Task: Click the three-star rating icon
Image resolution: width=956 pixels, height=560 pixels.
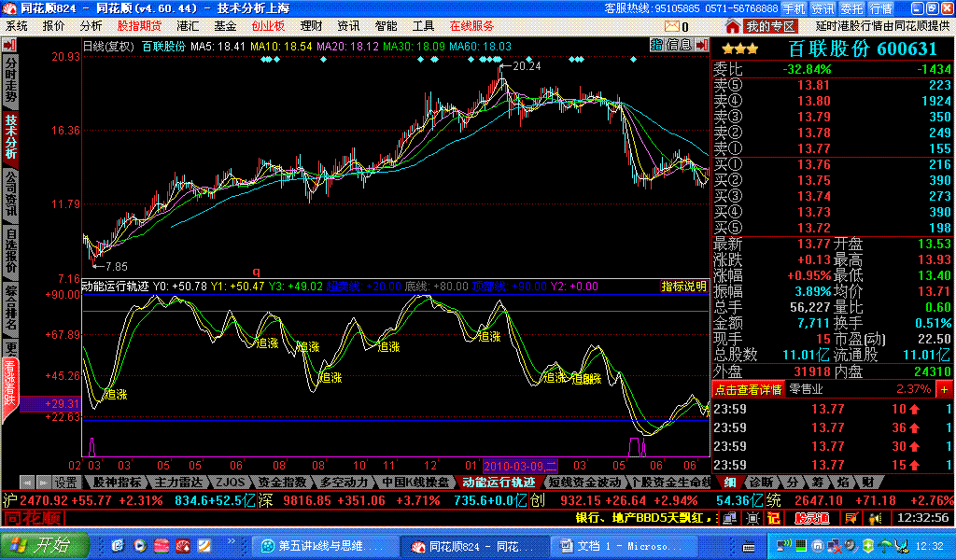Action: 739,49
